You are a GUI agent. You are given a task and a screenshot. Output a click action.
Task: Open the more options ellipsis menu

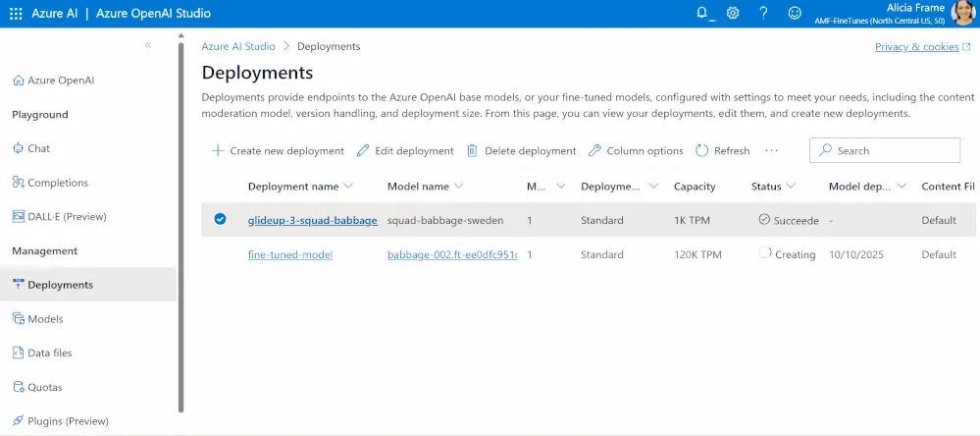coord(771,151)
